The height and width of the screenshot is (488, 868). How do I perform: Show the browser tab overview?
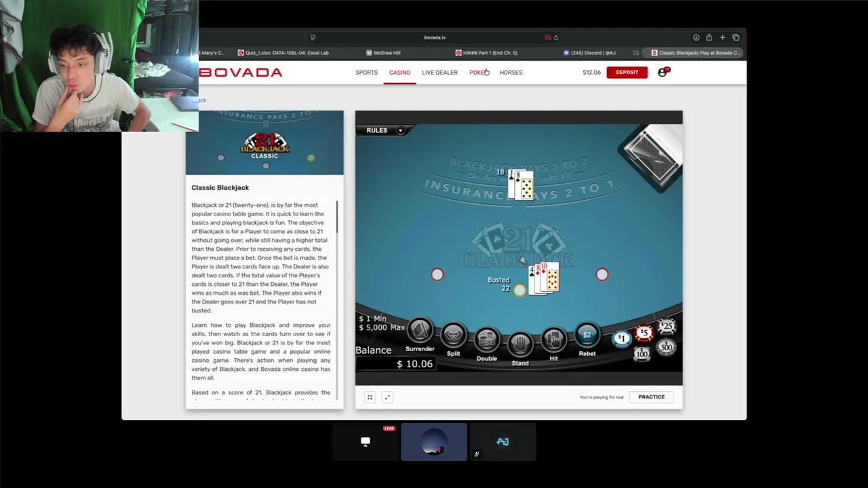pos(736,37)
